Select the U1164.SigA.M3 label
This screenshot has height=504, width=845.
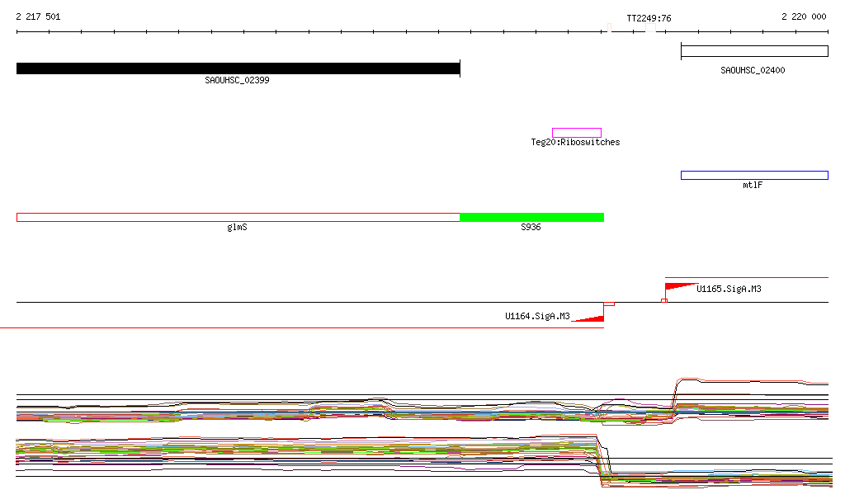coord(537,316)
